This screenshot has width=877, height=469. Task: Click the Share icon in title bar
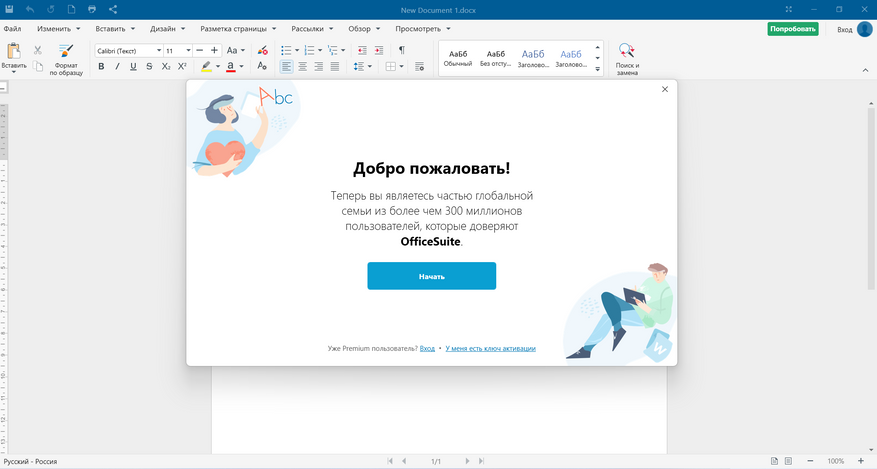113,10
